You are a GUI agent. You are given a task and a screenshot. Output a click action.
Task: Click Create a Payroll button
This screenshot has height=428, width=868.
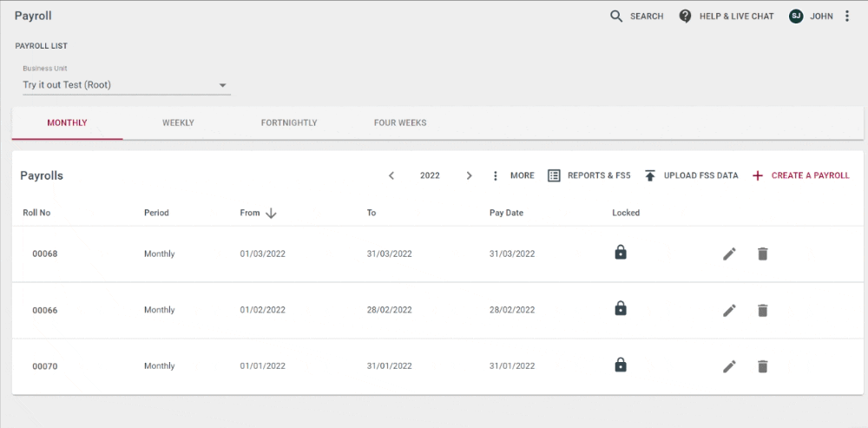coord(800,175)
